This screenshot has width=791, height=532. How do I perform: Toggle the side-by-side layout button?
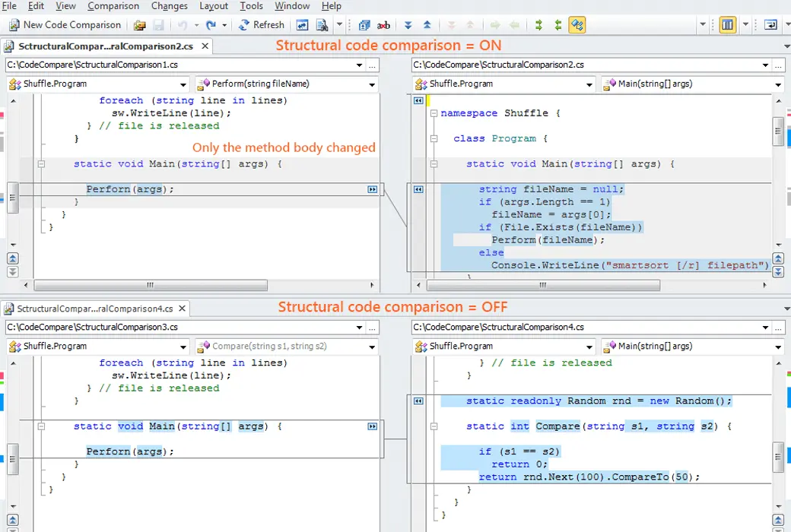(x=727, y=25)
